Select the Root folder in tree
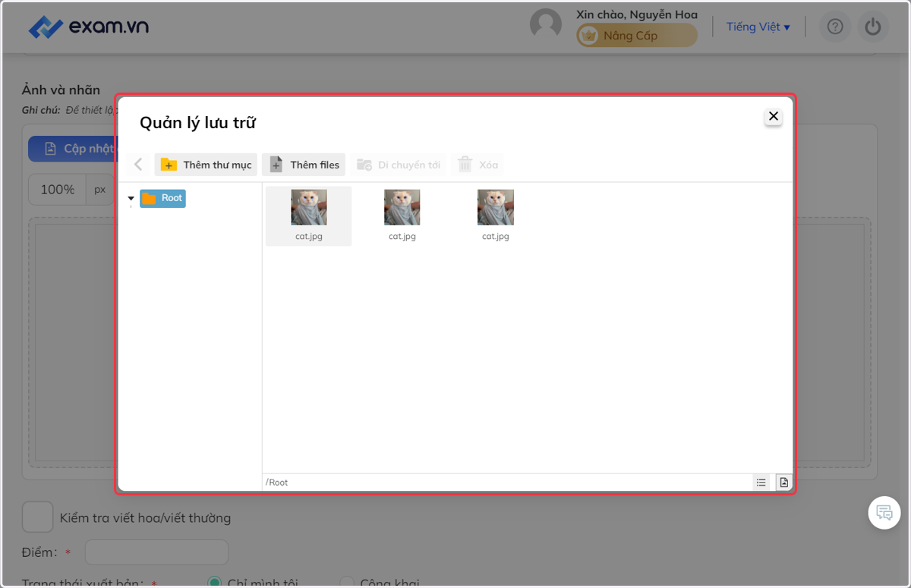The height and width of the screenshot is (588, 911). pyautogui.click(x=162, y=198)
